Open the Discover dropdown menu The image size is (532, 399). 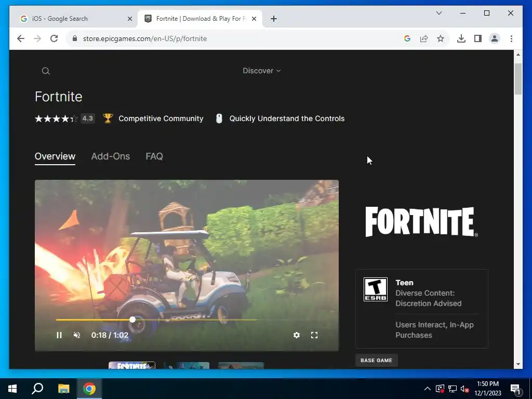pos(262,71)
